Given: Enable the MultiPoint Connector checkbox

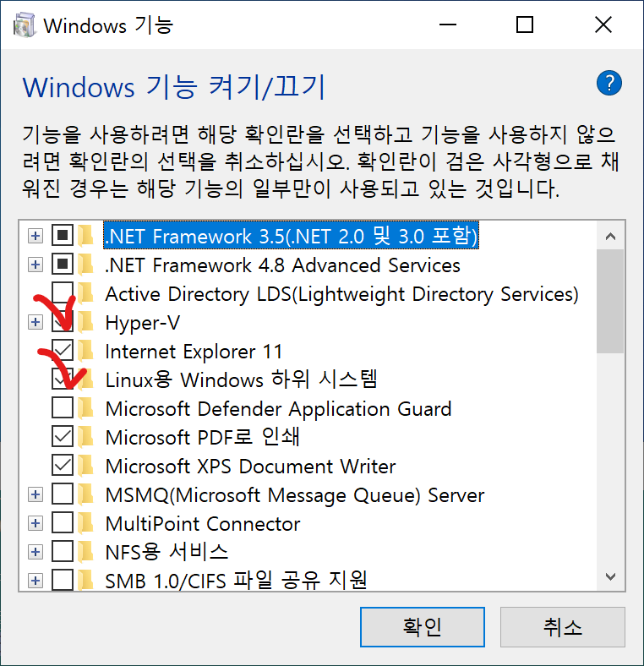Looking at the screenshot, I should click(63, 523).
